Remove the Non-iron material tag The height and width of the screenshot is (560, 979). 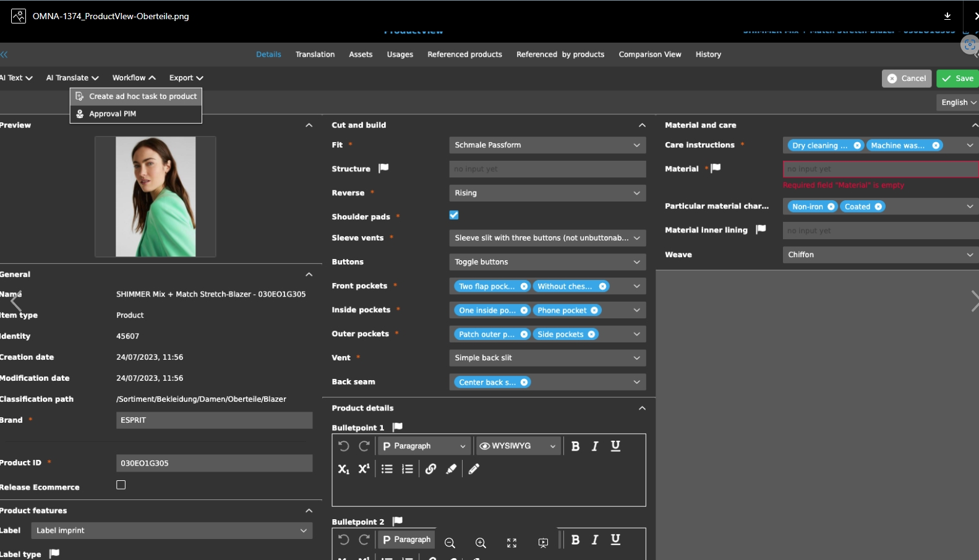coord(831,206)
